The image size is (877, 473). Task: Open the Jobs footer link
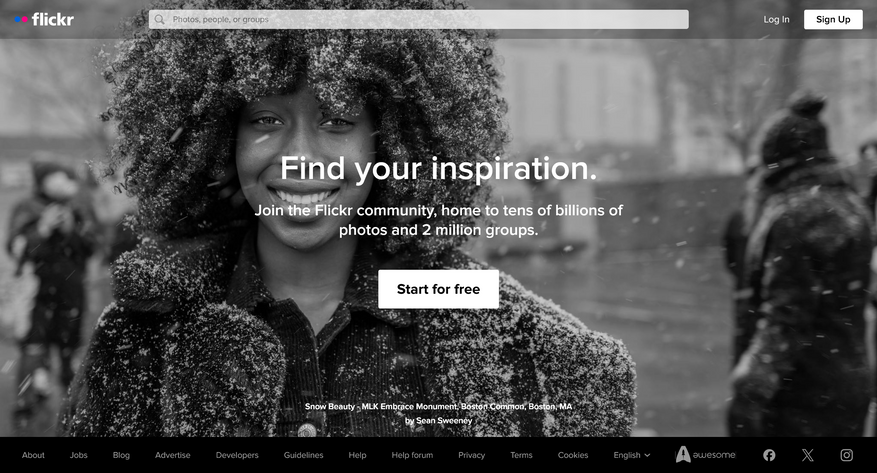(x=78, y=455)
